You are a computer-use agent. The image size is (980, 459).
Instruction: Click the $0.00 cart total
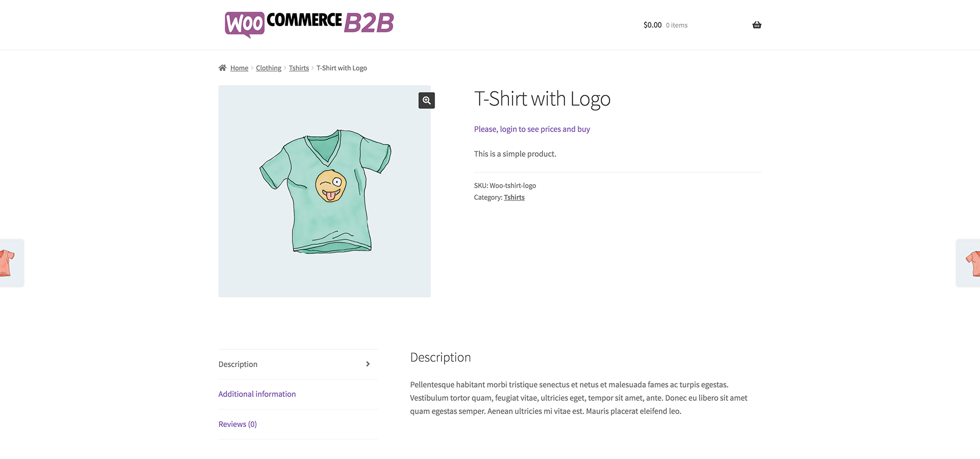(x=652, y=25)
